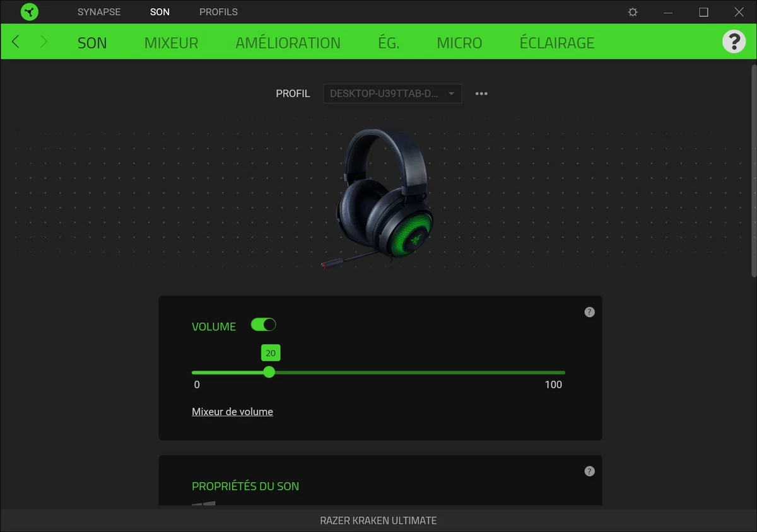
Task: Toggle the Volume switch off
Action: [263, 325]
